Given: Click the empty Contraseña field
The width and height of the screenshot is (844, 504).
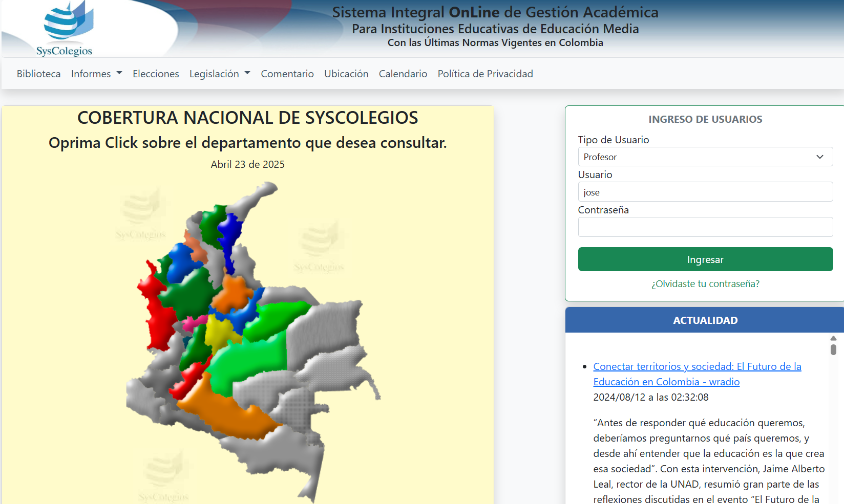Looking at the screenshot, I should coord(705,227).
